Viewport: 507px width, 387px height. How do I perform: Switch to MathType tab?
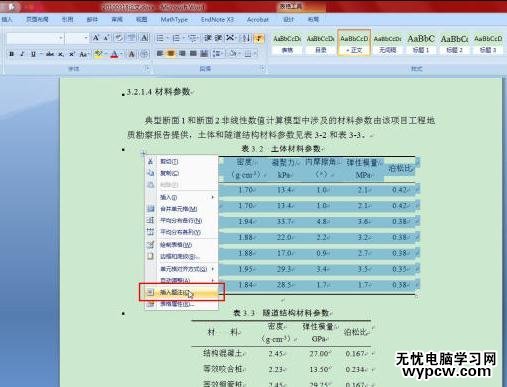(174, 20)
